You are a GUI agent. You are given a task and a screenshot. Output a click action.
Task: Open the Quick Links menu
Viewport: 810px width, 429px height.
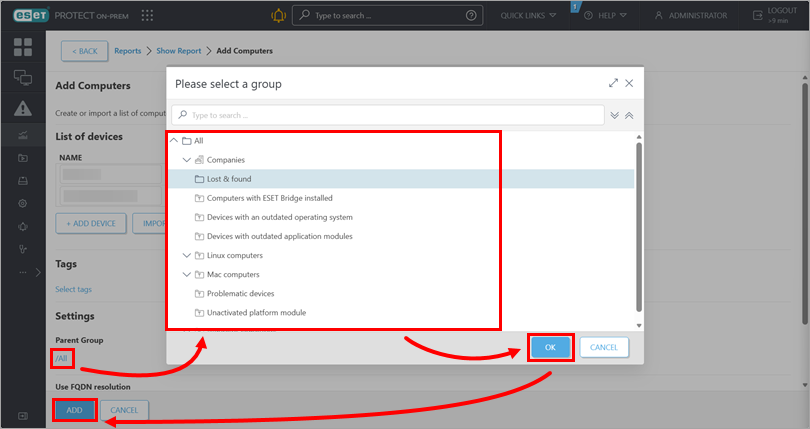tap(528, 16)
